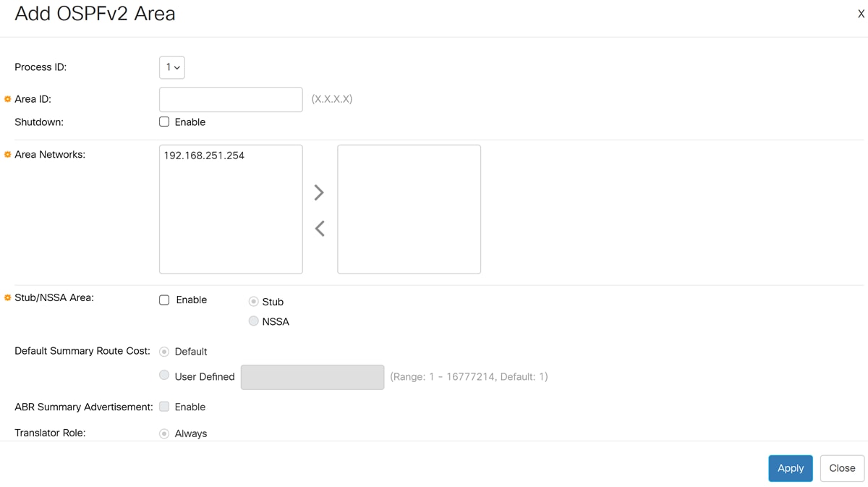Select the Stub radio button
The height and width of the screenshot is (487, 868).
253,301
